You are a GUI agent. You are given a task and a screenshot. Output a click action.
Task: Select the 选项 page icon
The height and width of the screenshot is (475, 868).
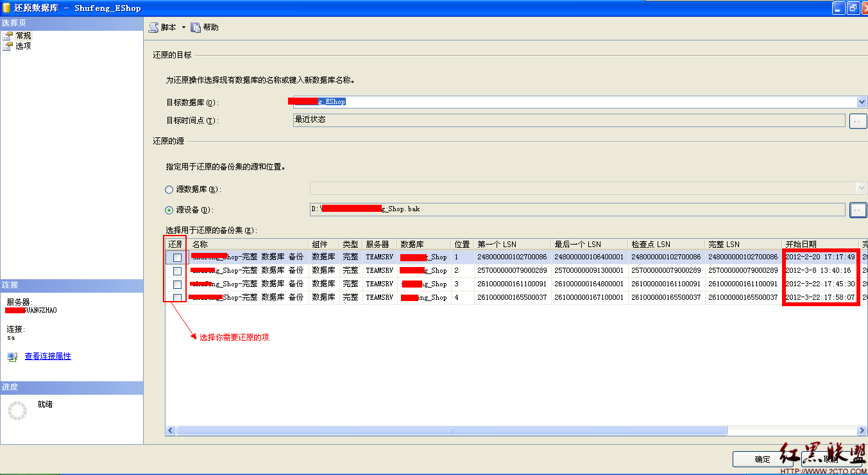tap(8, 46)
